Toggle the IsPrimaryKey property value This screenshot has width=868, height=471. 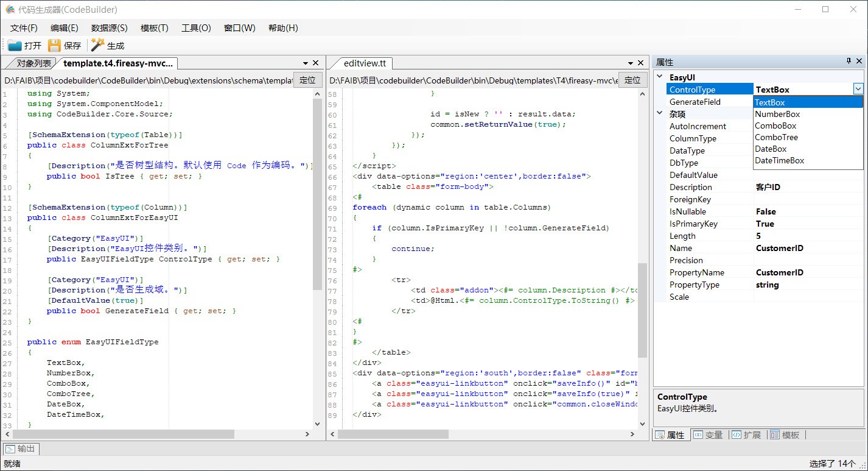[x=772, y=224]
